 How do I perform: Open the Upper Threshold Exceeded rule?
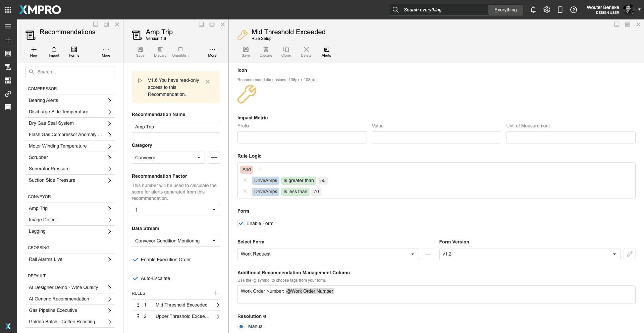point(182,316)
